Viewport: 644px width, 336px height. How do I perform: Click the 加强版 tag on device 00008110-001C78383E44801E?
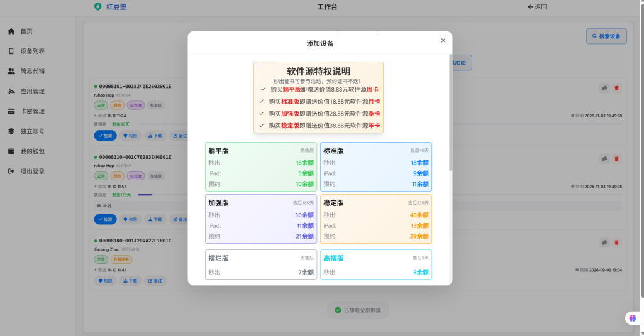click(156, 176)
